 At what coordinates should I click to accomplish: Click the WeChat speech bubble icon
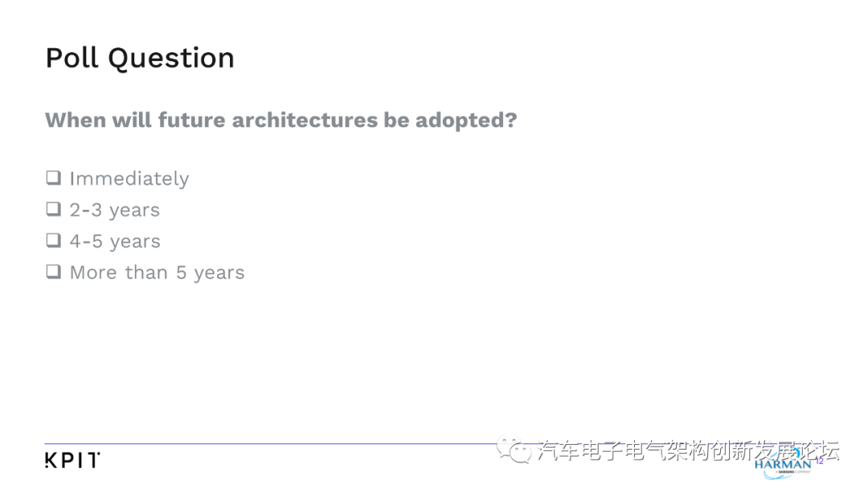pyautogui.click(x=514, y=449)
